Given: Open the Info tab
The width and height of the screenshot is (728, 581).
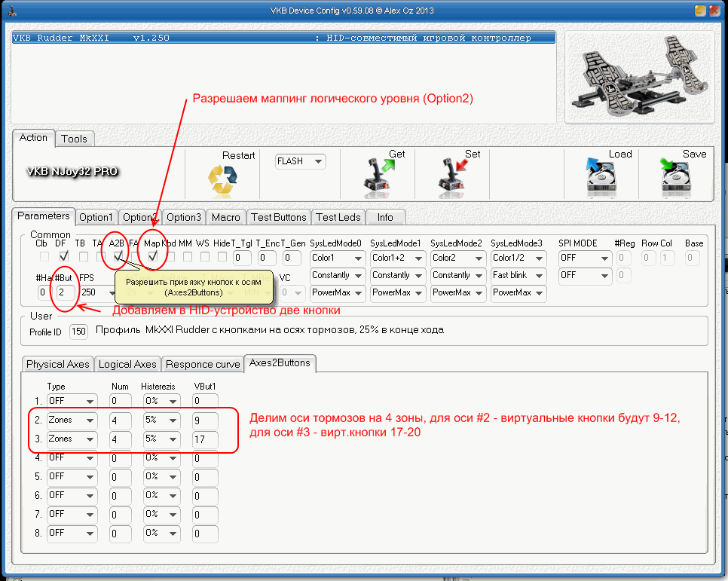Looking at the screenshot, I should 385,217.
